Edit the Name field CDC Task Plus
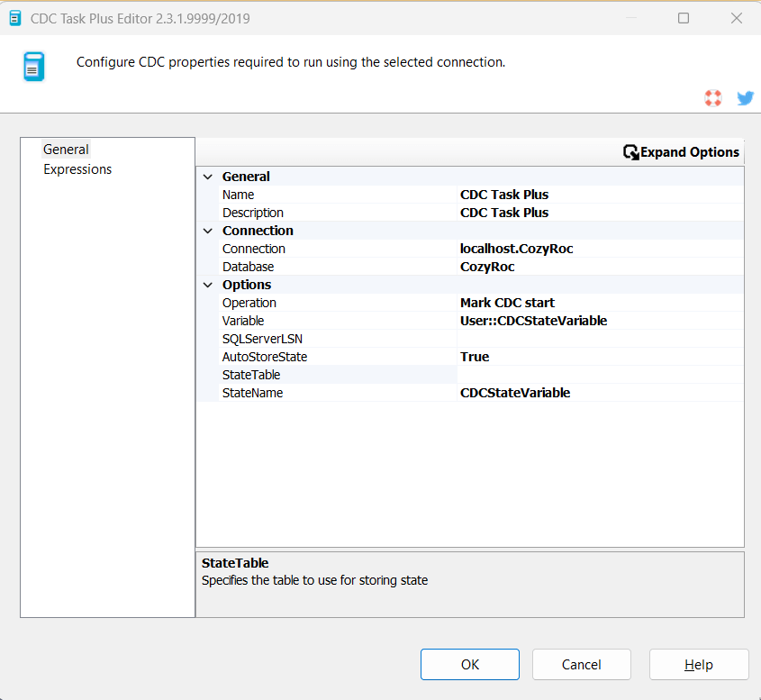This screenshot has width=761, height=700. [599, 195]
